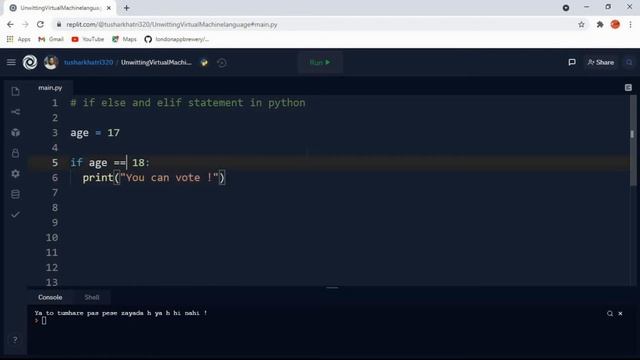Click the "You can vote !" string
Viewport: 640px width, 360px height.
tap(169, 178)
